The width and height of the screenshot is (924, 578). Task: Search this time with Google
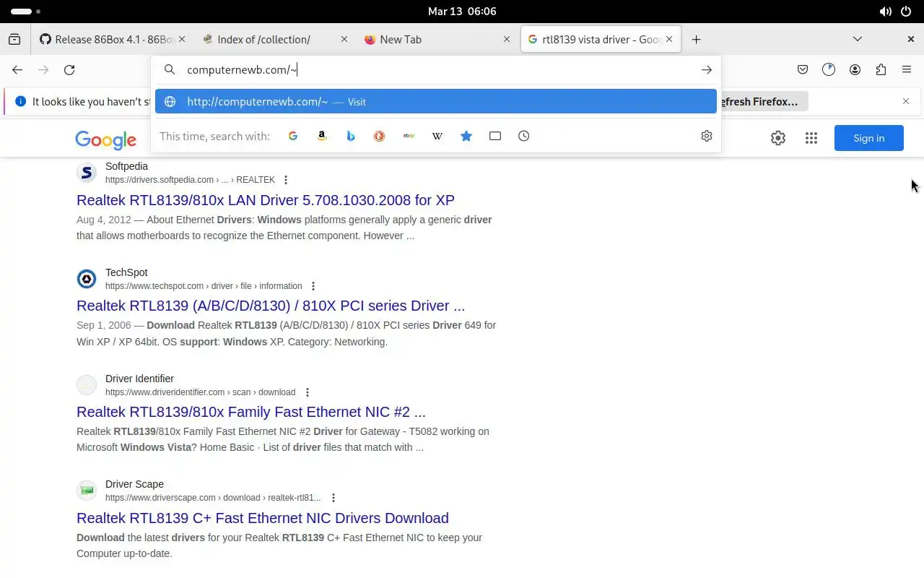point(293,136)
